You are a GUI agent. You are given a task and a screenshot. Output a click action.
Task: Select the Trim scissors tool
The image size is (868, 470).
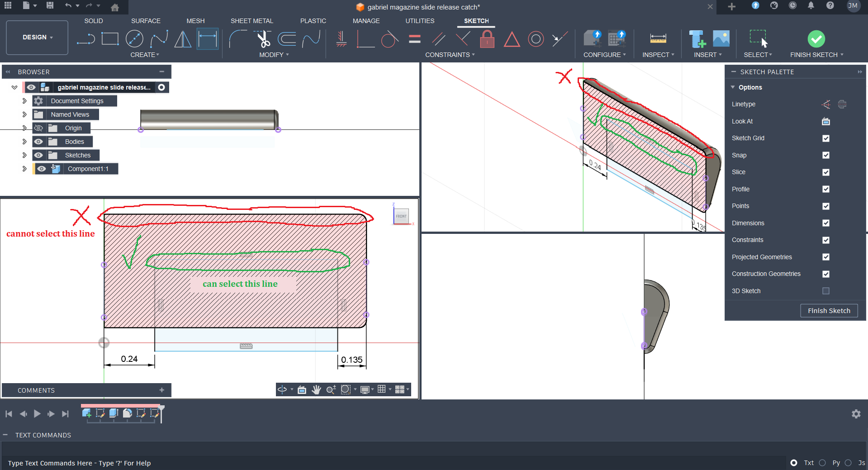(263, 39)
